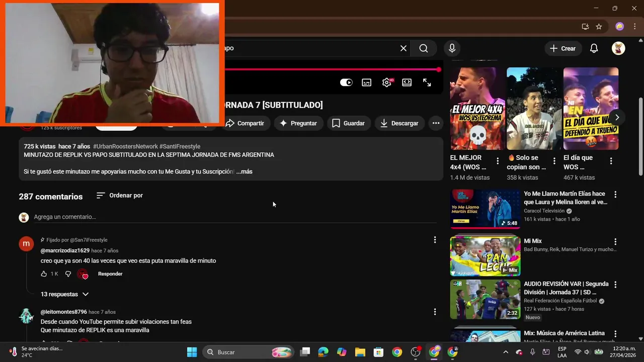Open the Chrome profile avatar
The width and height of the screenshot is (644, 362).
click(x=620, y=27)
